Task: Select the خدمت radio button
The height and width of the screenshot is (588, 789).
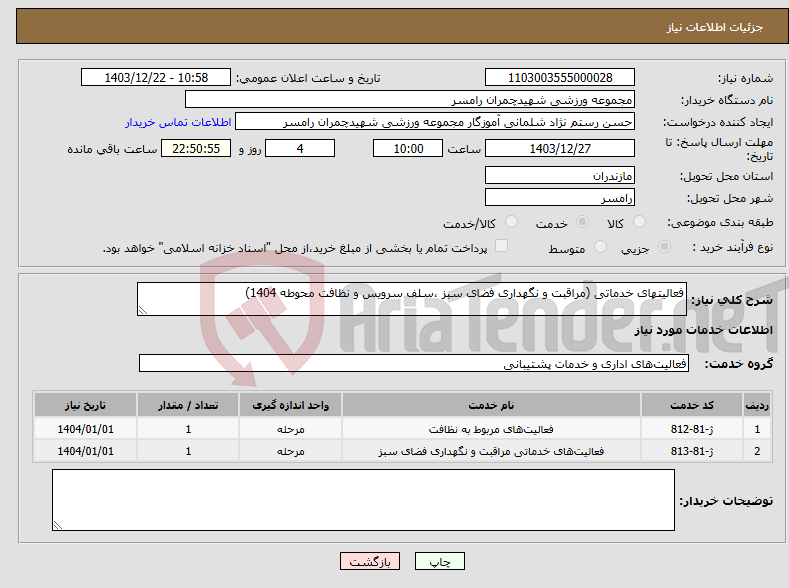Action: [582, 222]
